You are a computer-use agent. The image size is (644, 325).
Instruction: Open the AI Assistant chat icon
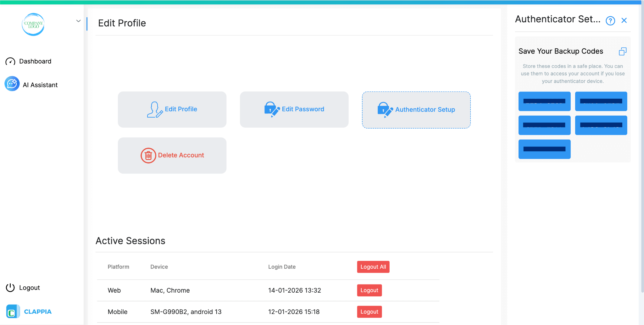click(x=12, y=84)
